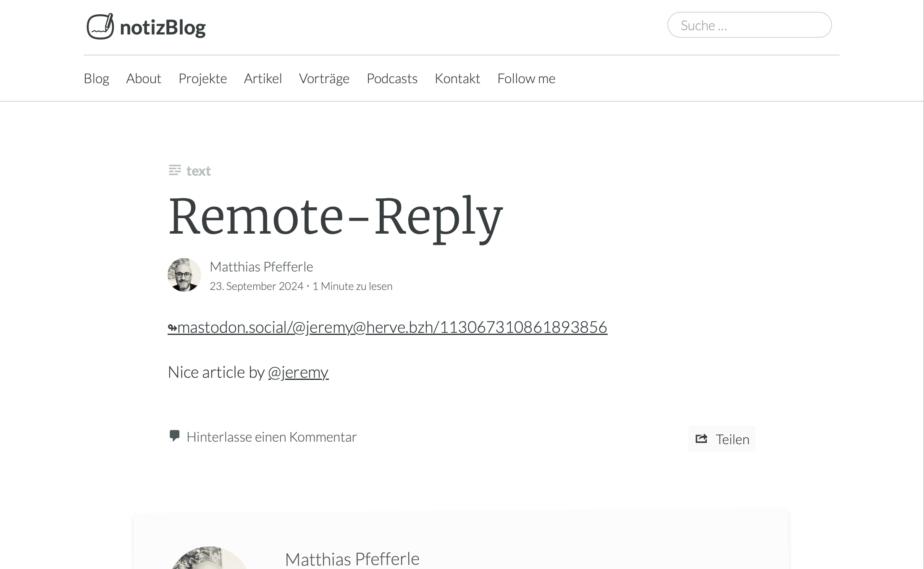The image size is (924, 569).
Task: Click the notizBlog notepad logo icon
Action: (100, 26)
